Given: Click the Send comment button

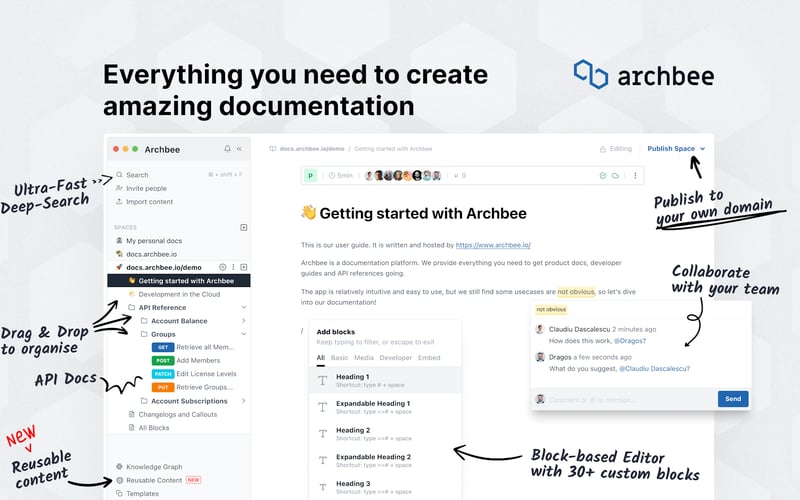Looking at the screenshot, I should click(733, 399).
